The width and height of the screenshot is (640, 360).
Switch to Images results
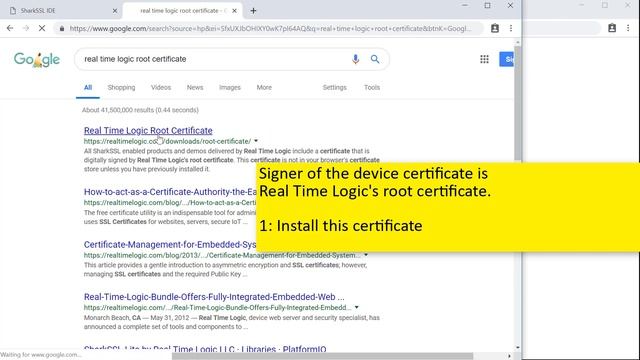pos(230,87)
